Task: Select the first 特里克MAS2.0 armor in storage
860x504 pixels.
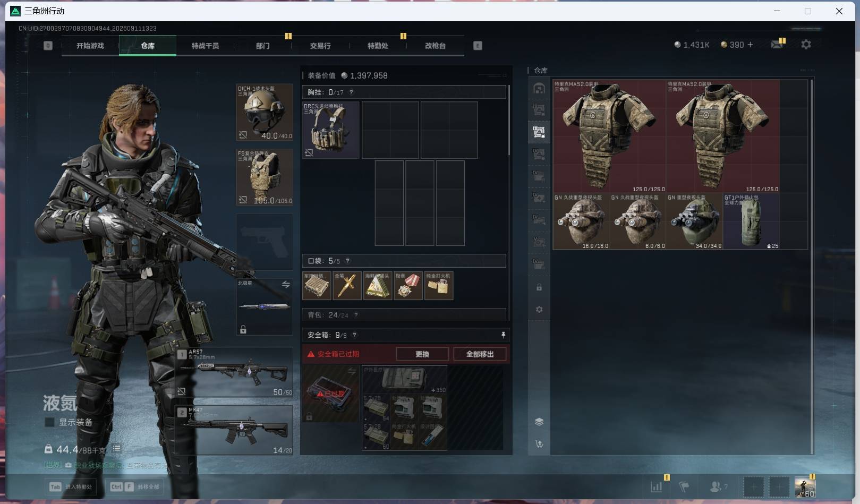Action: [610, 136]
